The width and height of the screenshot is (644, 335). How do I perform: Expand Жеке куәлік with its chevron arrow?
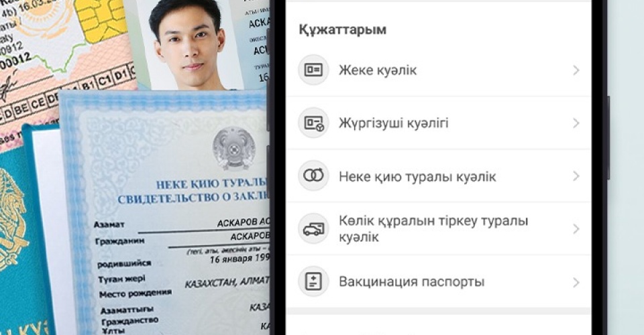[576, 70]
